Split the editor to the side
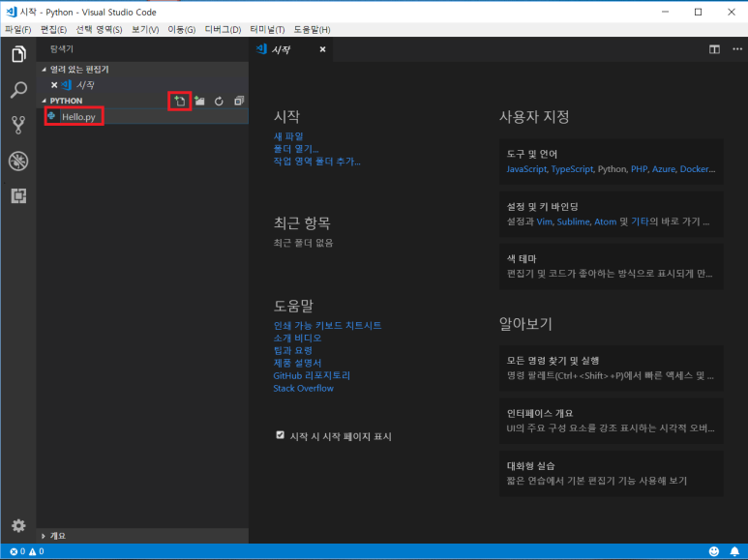The width and height of the screenshot is (748, 560). pyautogui.click(x=714, y=49)
